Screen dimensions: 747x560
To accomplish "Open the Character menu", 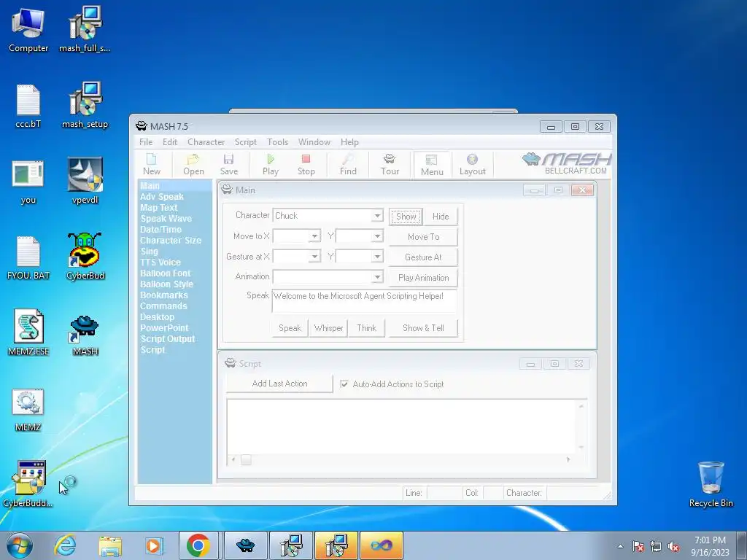I will [x=206, y=142].
